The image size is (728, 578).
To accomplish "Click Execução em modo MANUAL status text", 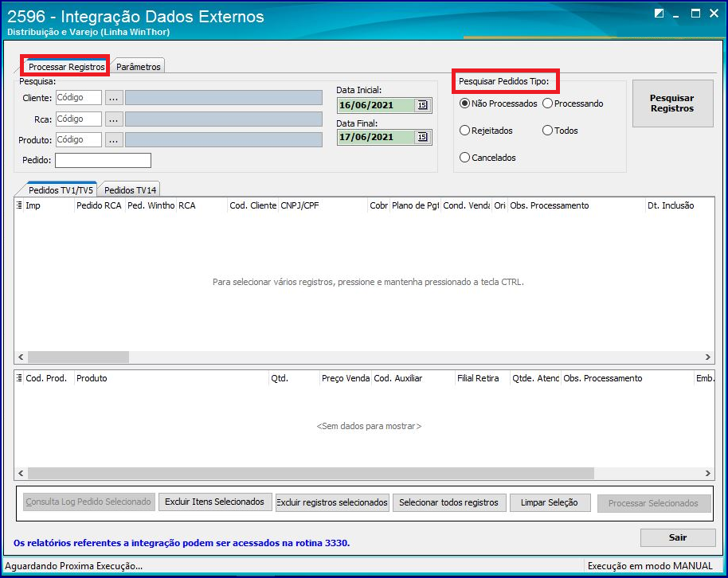I will pyautogui.click(x=650, y=566).
